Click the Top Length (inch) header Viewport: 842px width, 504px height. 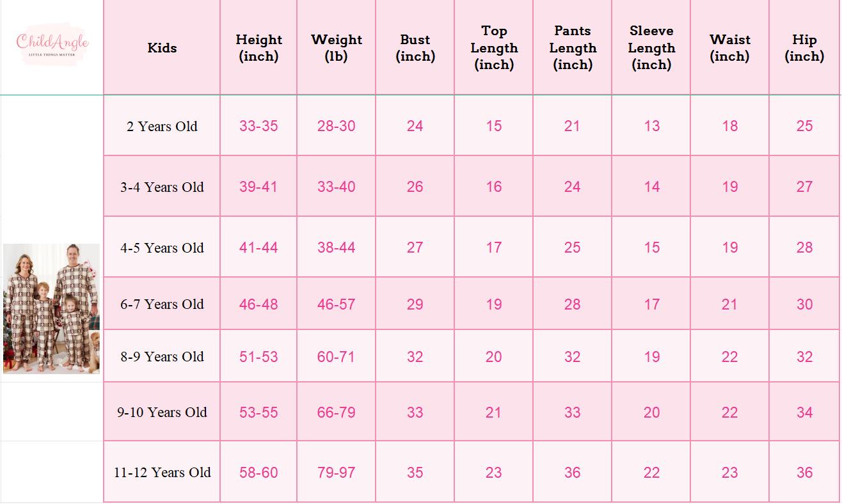click(494, 48)
